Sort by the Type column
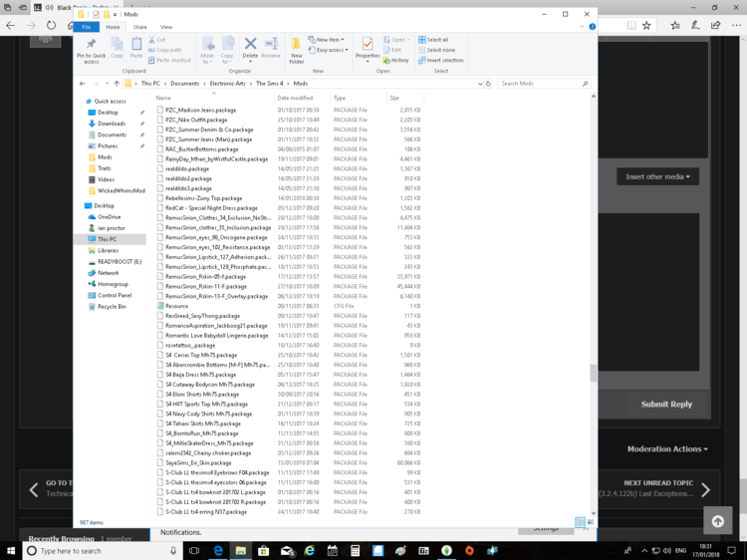This screenshot has width=747, height=560. point(359,98)
